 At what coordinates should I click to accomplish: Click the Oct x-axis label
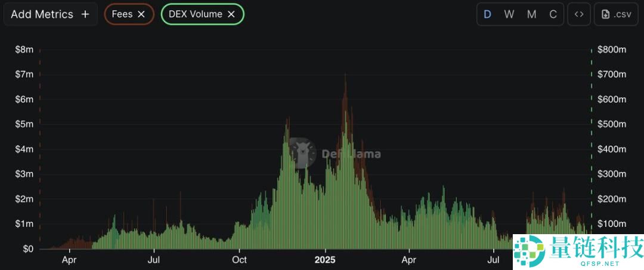pyautogui.click(x=240, y=260)
